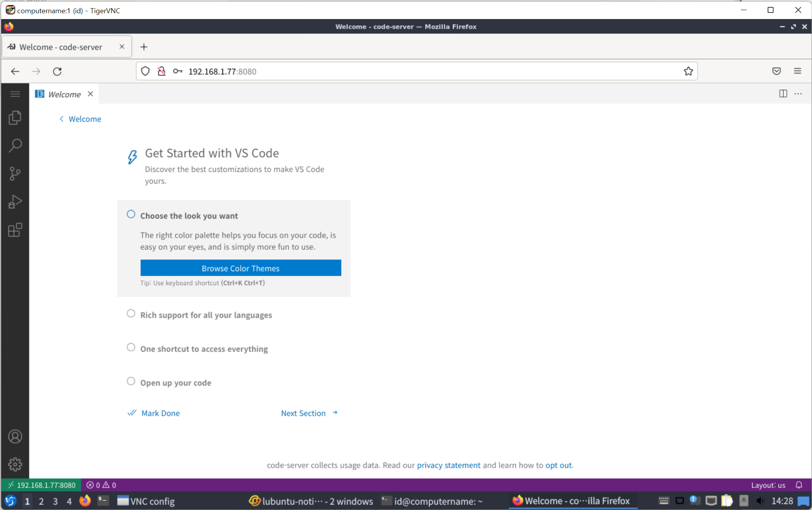Screen dimensions: 812x510
Task: Open the editor More Actions ellipsis menu
Action: pos(798,94)
